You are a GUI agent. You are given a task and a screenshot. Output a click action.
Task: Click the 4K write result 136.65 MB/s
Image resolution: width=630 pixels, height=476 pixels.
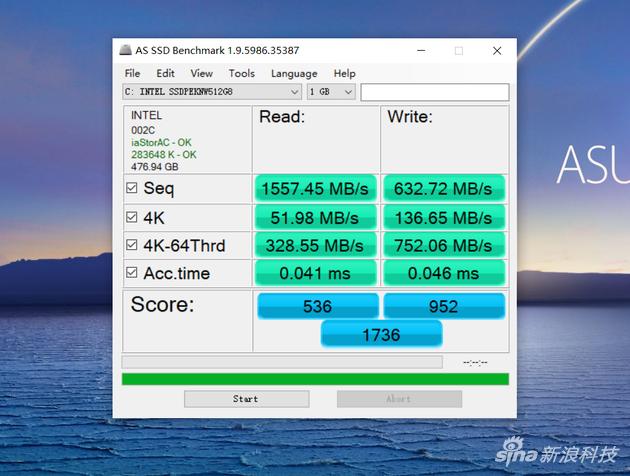[x=444, y=217]
